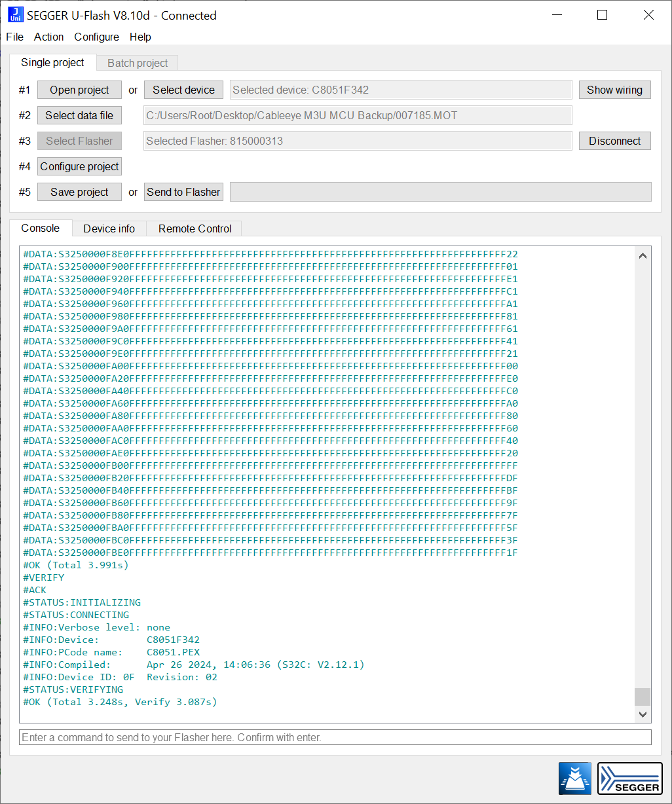672x804 pixels.
Task: Click the '#STATUS:CONNECTING' console line
Action: (x=76, y=615)
